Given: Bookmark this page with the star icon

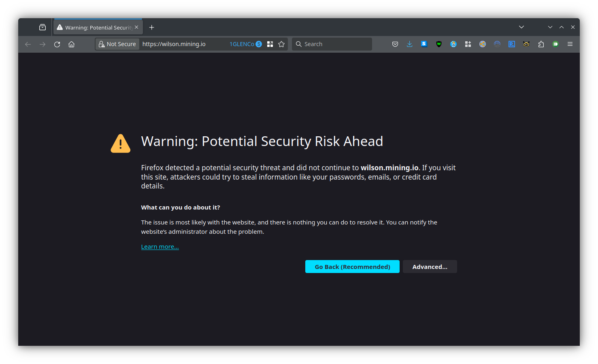Looking at the screenshot, I should (281, 44).
